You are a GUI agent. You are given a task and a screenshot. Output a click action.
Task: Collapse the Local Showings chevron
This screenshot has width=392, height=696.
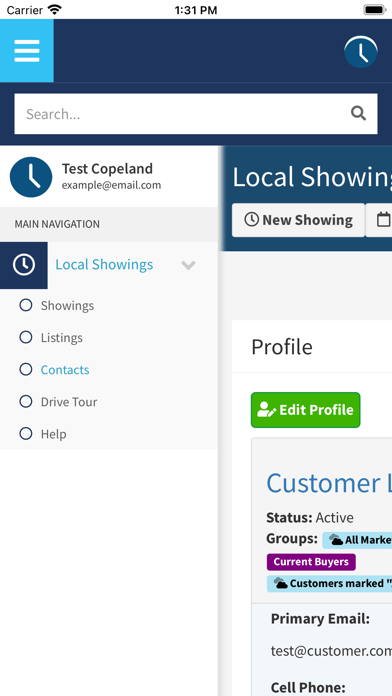click(x=188, y=265)
